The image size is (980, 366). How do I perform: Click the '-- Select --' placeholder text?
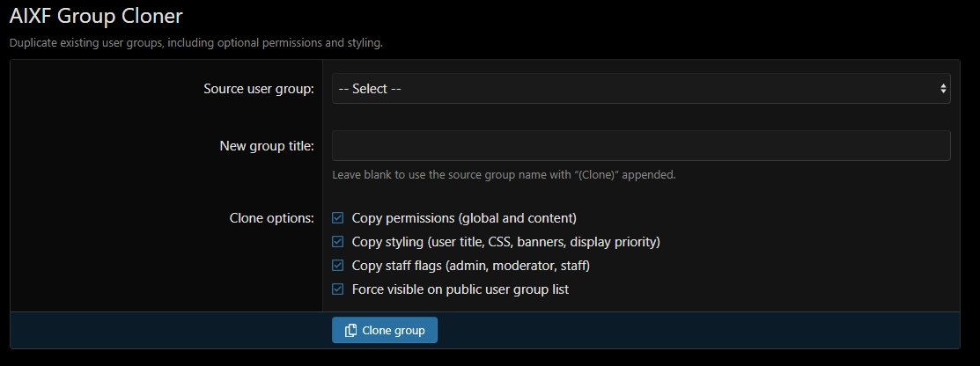(x=371, y=89)
